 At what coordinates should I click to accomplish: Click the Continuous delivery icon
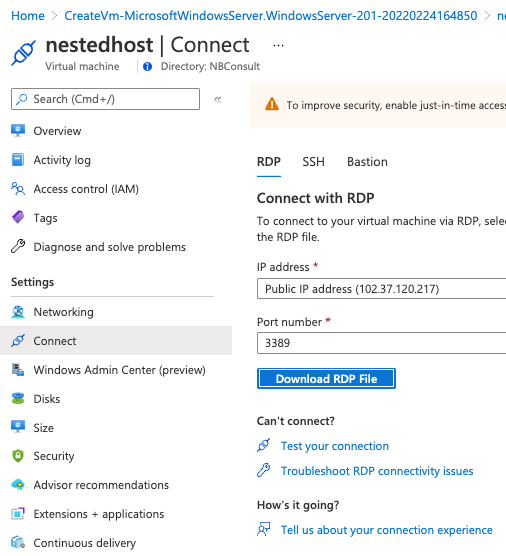(18, 543)
